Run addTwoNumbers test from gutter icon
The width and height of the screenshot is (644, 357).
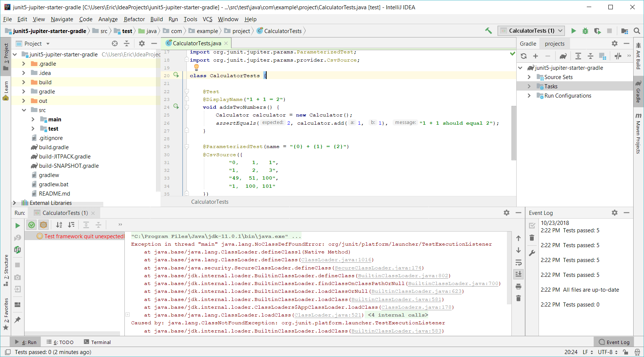[176, 107]
